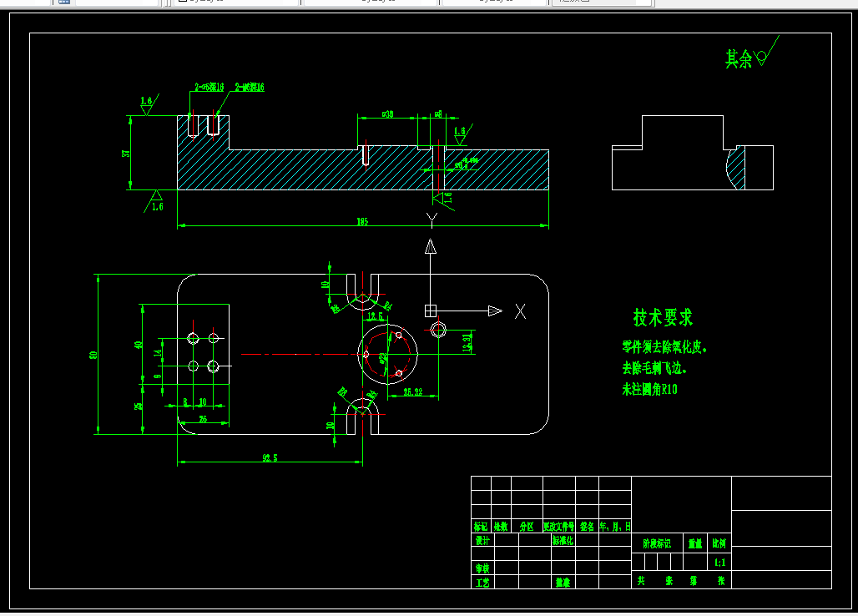The height and width of the screenshot is (616, 858).
Task: Click the 共 sheet count label
Action: click(641, 581)
